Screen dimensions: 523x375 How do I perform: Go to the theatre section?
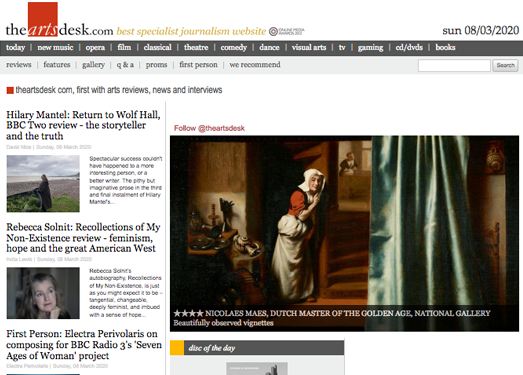(x=196, y=47)
